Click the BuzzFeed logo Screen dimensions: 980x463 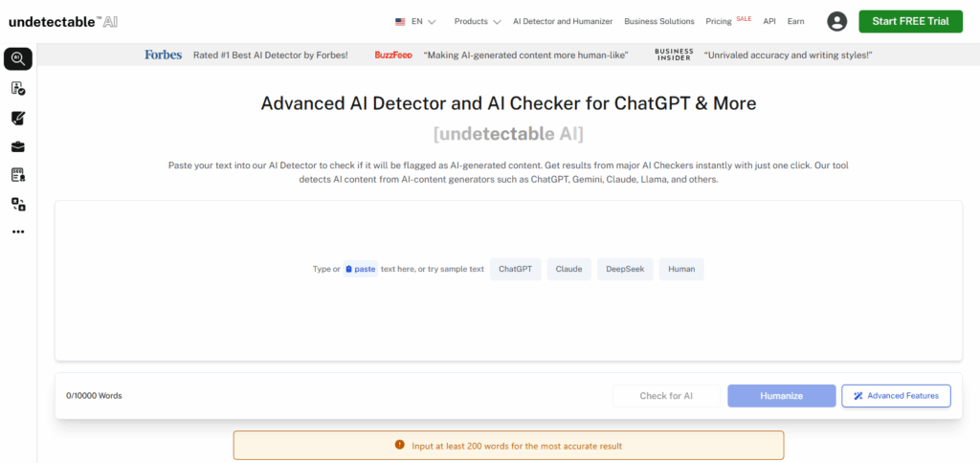pos(393,55)
